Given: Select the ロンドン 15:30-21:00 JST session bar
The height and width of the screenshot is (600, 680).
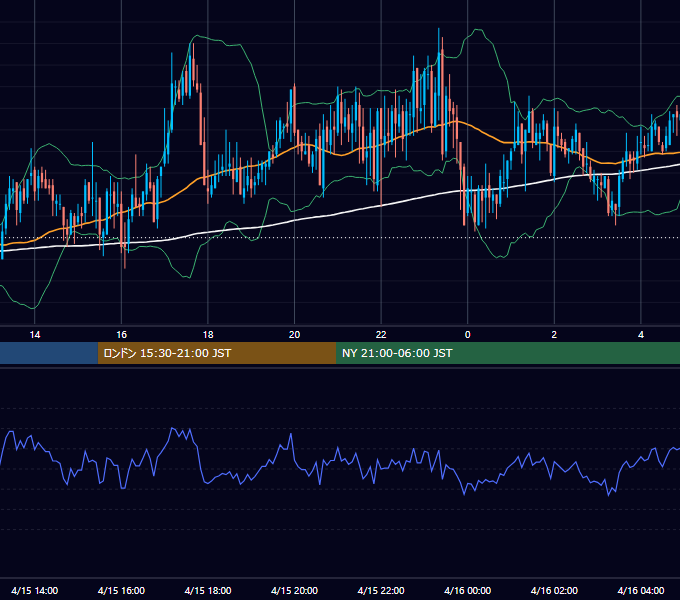Looking at the screenshot, I should click(217, 353).
